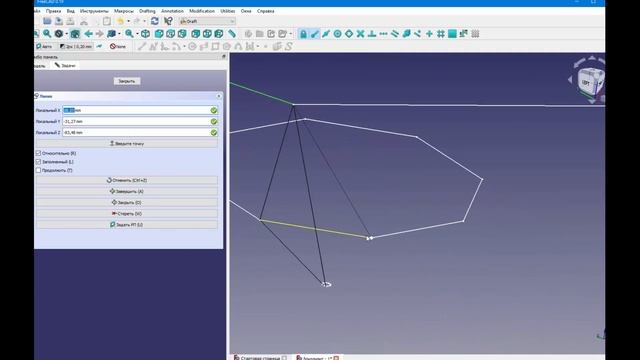The height and width of the screenshot is (360, 640).
Task: Open the Drafting menu
Action: (x=147, y=11)
